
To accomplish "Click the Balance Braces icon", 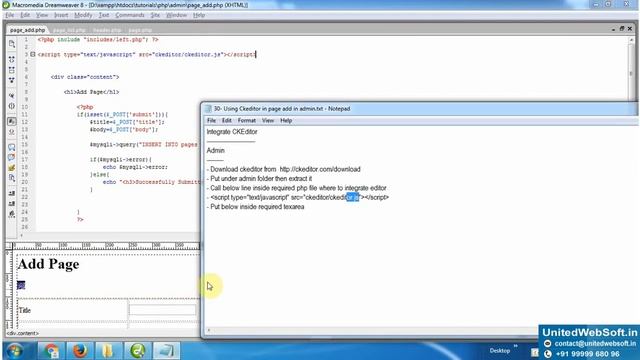I will [x=12, y=106].
